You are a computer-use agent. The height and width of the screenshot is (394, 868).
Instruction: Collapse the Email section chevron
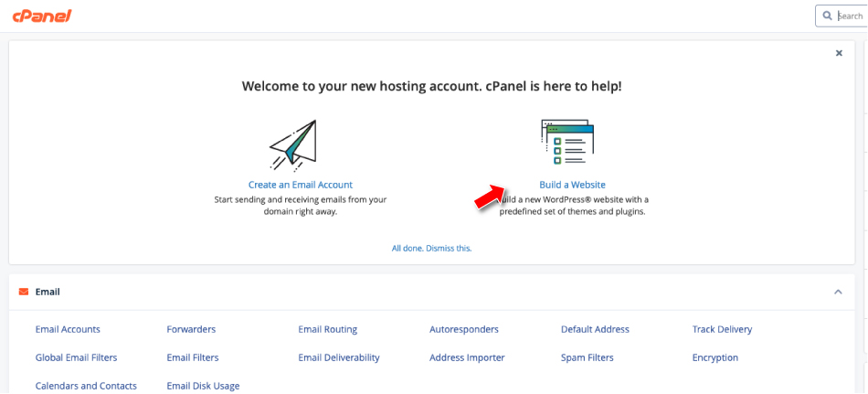coord(838,292)
